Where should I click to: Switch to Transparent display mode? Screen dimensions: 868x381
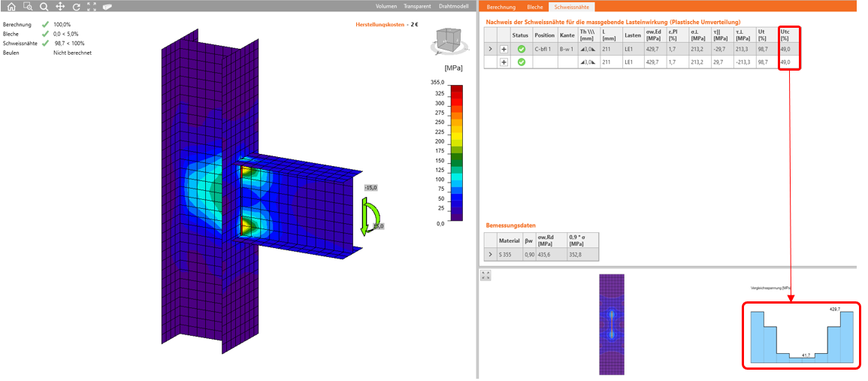click(x=417, y=7)
